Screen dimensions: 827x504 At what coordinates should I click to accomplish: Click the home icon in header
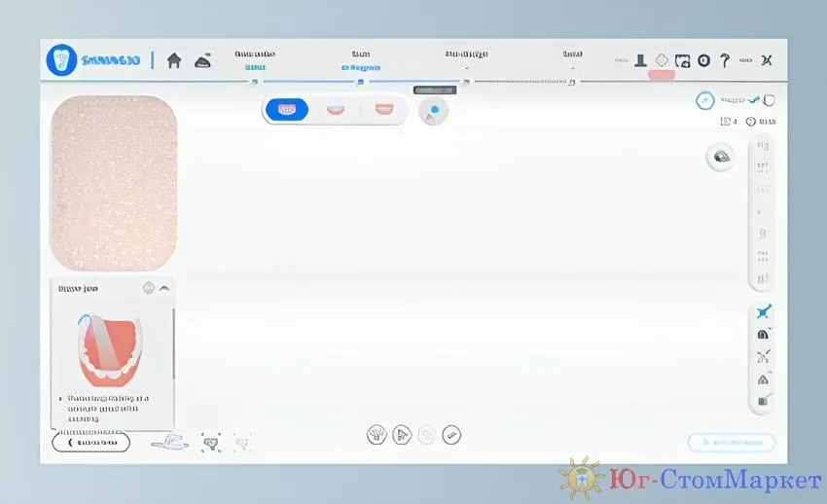174,60
